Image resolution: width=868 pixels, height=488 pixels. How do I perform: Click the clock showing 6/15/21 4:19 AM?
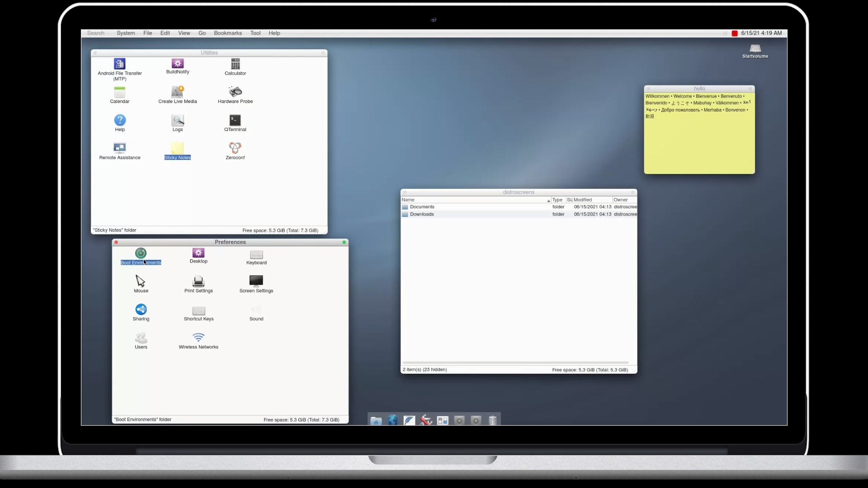coord(761,33)
